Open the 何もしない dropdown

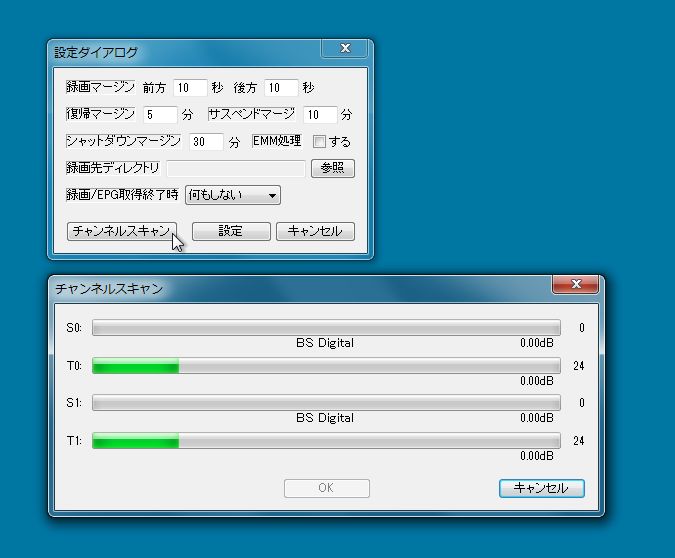[x=233, y=195]
